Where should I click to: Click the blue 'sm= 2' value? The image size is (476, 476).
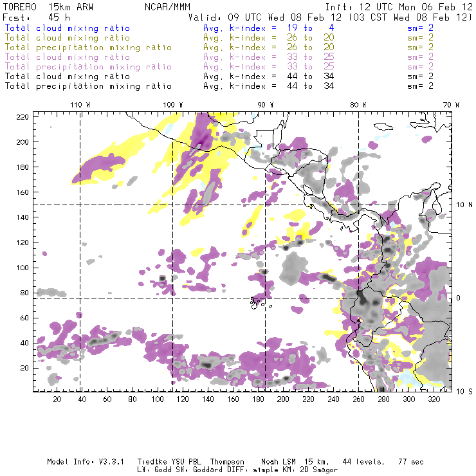tap(420, 28)
